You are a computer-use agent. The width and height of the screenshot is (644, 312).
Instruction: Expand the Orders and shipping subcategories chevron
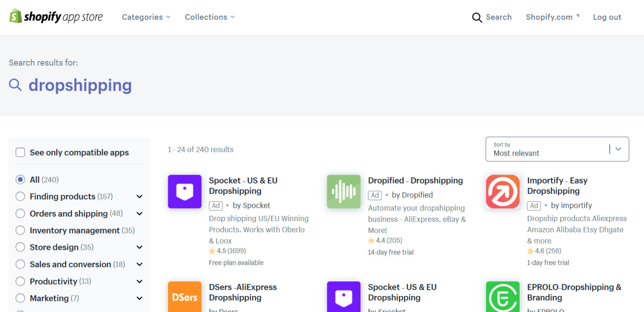tap(139, 213)
